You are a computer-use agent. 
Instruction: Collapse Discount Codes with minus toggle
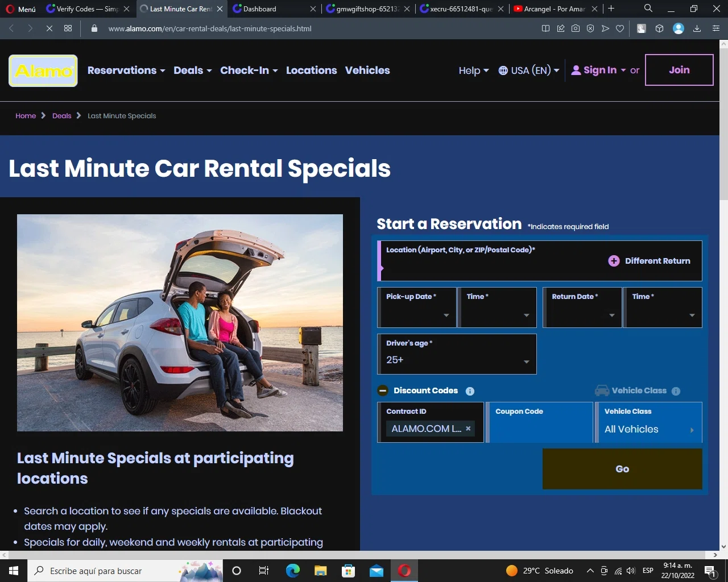[x=383, y=390]
